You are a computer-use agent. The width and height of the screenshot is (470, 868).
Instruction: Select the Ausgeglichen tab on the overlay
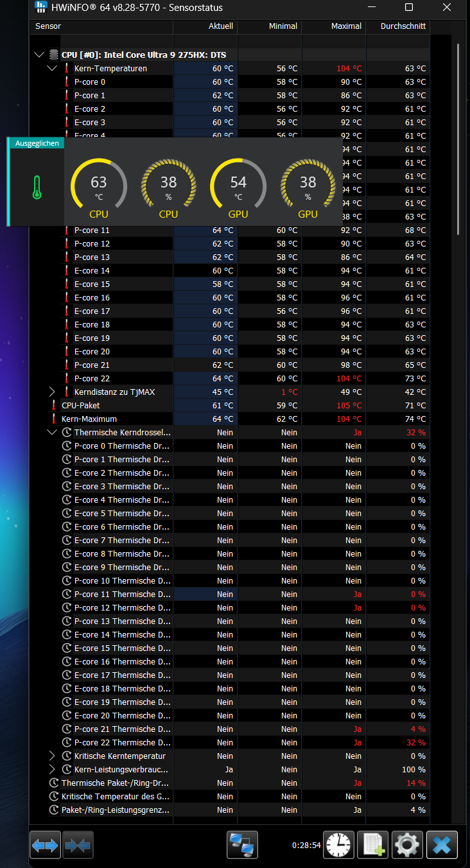coord(37,143)
